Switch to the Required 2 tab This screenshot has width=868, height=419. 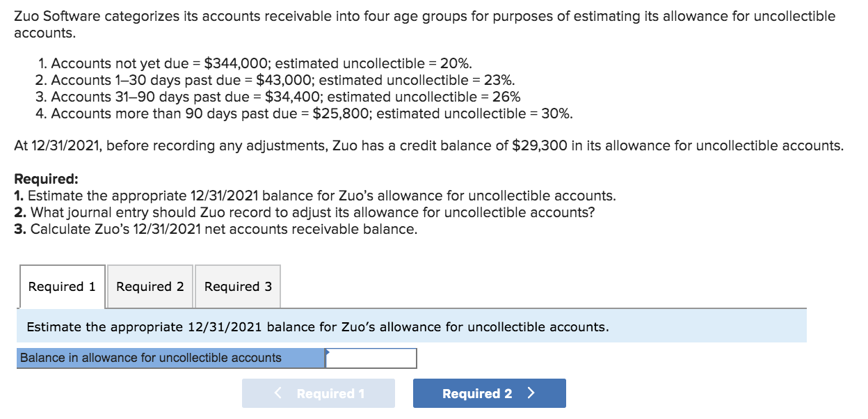(x=150, y=286)
